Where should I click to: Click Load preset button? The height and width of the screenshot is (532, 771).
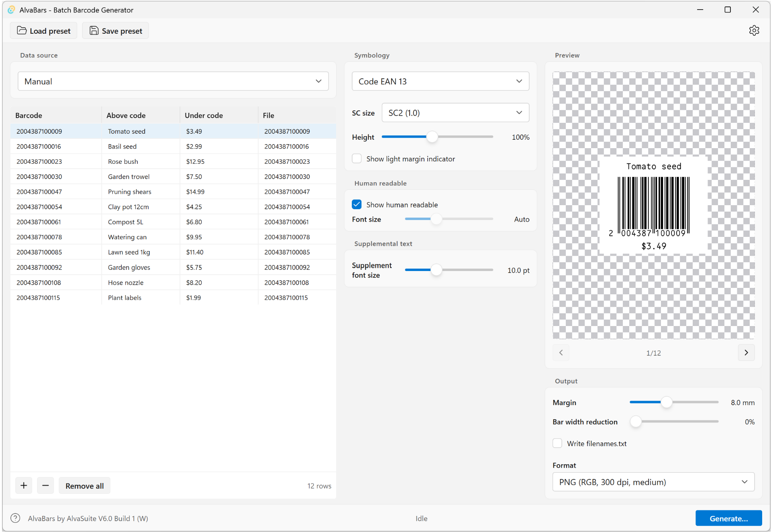(x=43, y=31)
